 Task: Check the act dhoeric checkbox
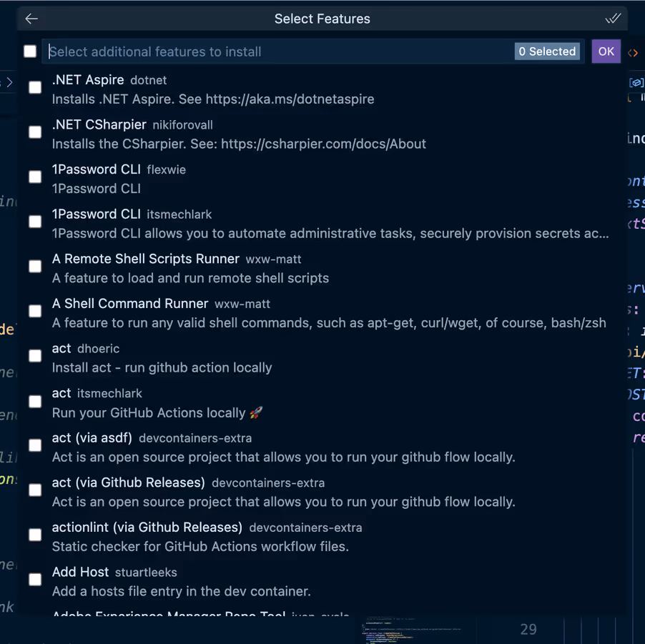click(35, 356)
